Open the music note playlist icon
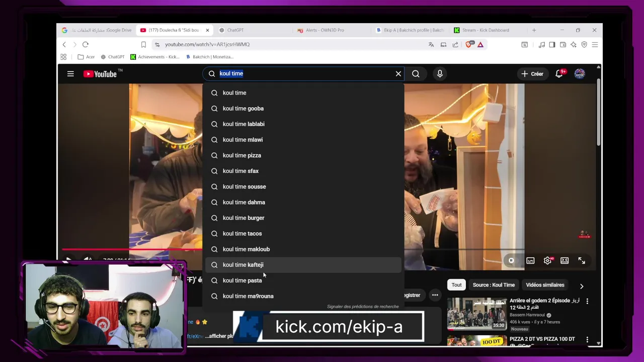644x362 pixels. [x=542, y=45]
